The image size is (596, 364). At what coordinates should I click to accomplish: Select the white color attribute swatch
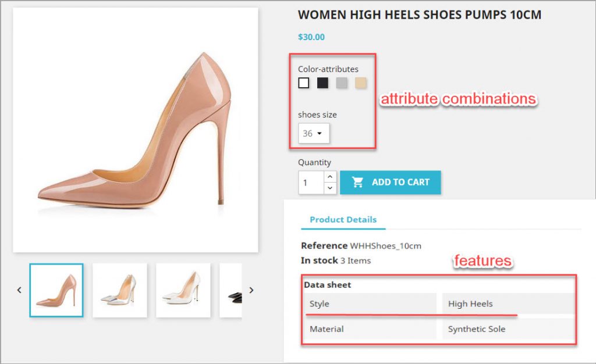pyautogui.click(x=303, y=83)
